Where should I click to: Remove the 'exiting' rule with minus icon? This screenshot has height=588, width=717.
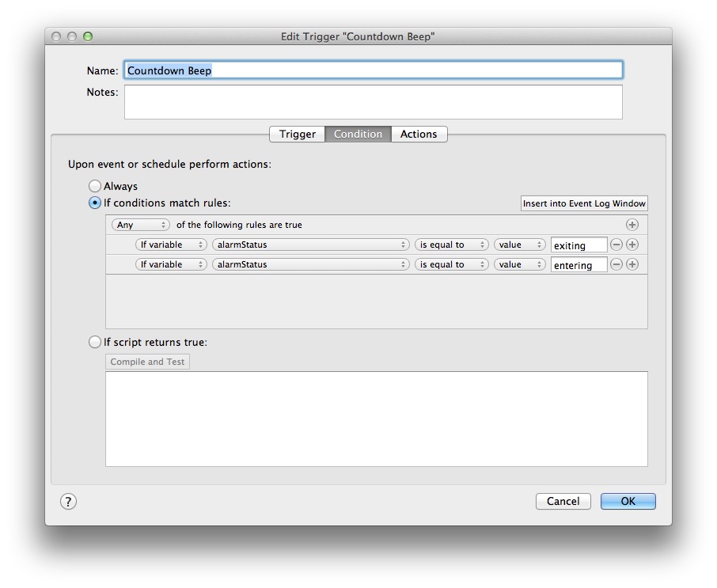click(616, 245)
